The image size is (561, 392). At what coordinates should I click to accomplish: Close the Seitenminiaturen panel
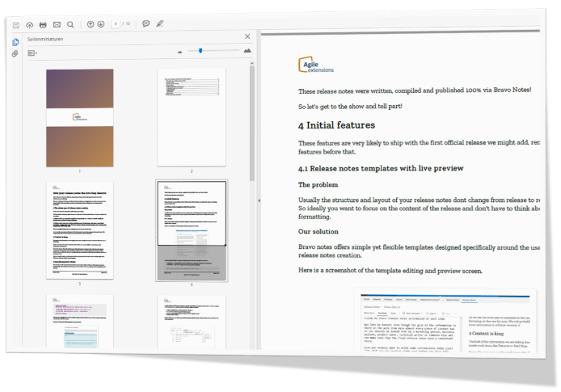pos(247,36)
